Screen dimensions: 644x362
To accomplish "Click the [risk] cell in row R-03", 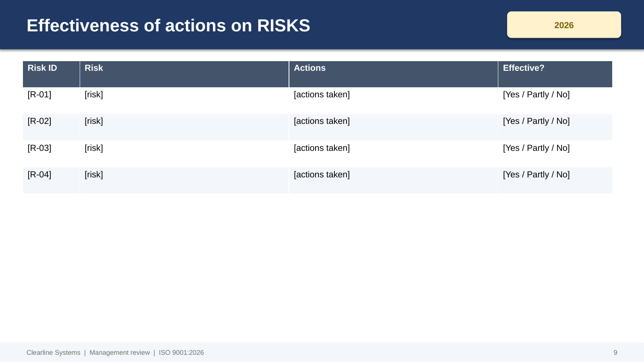I will 184,154.
